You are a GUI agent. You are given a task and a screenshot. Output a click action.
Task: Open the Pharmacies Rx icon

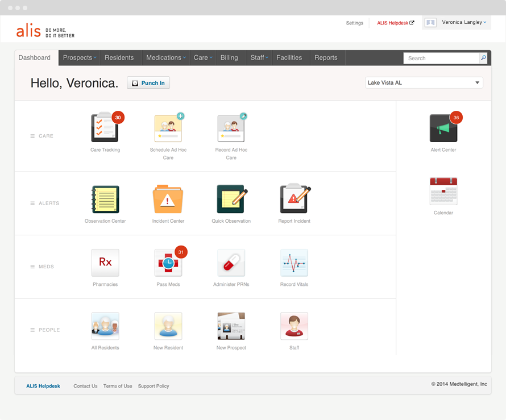coord(105,263)
